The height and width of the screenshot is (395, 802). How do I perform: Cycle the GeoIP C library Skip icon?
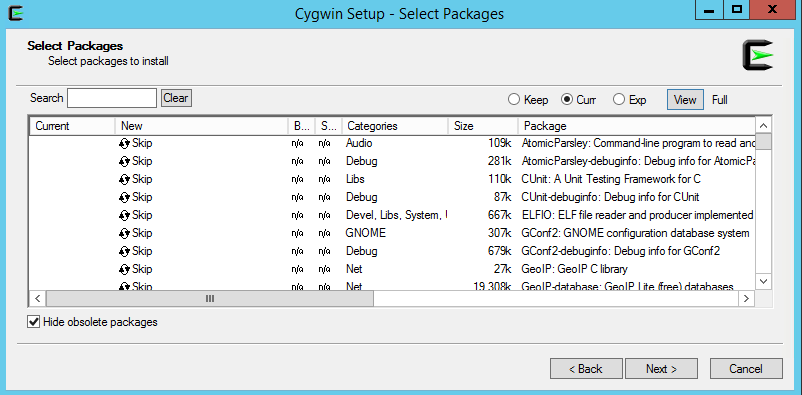124,269
